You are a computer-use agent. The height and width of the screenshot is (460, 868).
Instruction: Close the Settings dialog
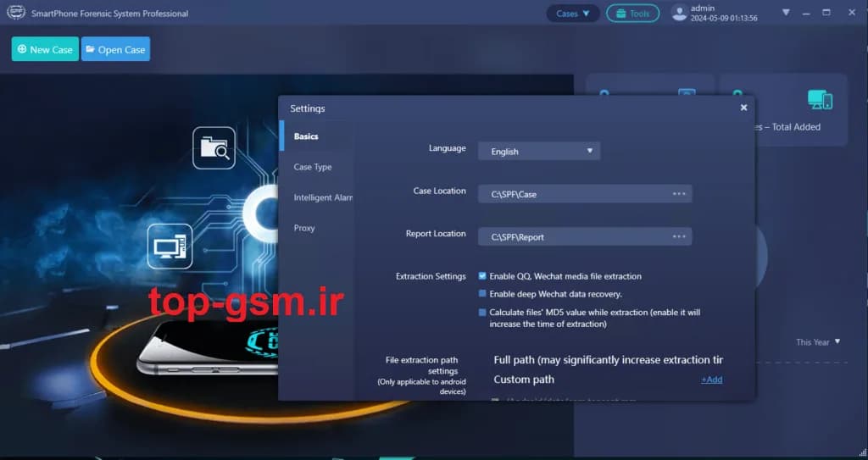[x=743, y=108]
